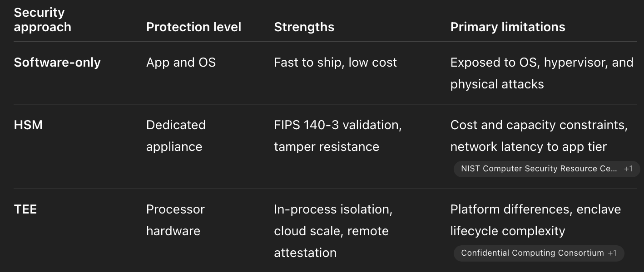
Task: Click the Platform differences, enclave lifecycle text
Action: click(535, 220)
